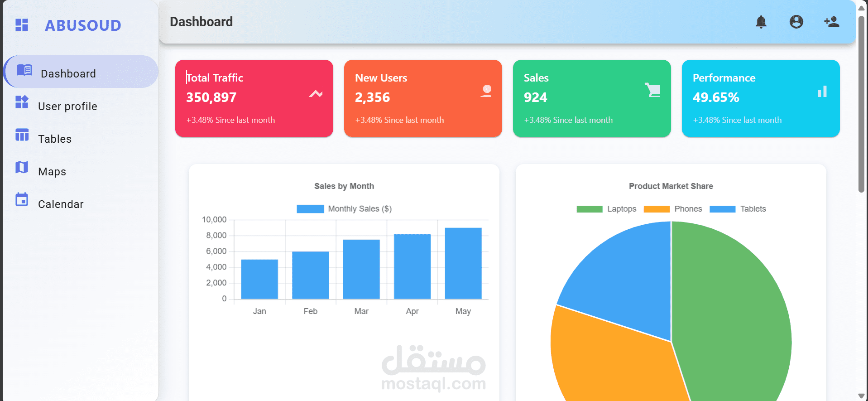
Task: Click the trending arrow icon on Total Traffic
Action: 316,94
